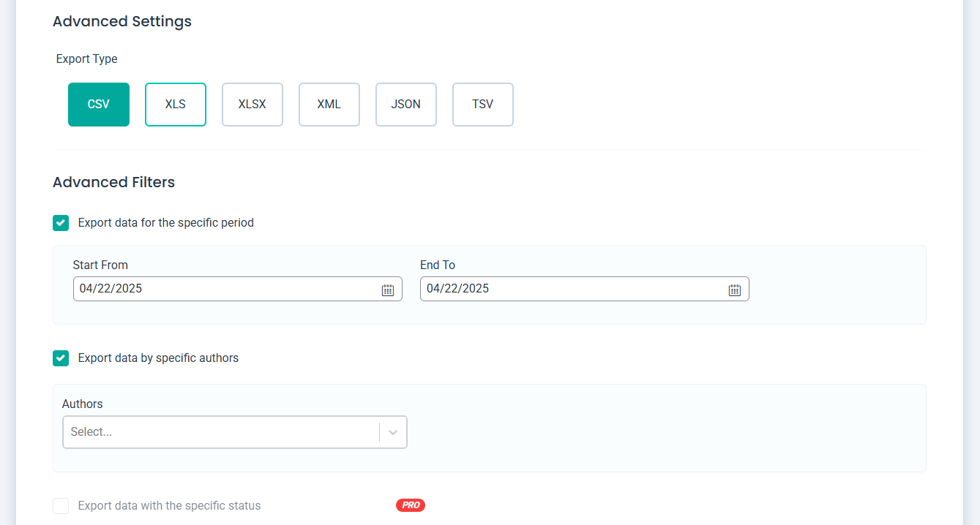Select the CSV export type
The width and height of the screenshot is (980, 525).
point(99,105)
